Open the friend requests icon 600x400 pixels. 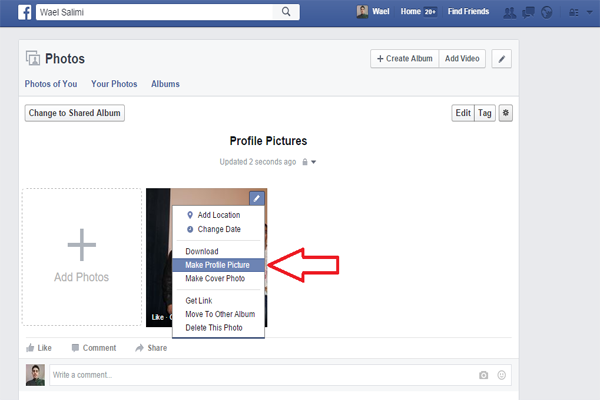511,12
